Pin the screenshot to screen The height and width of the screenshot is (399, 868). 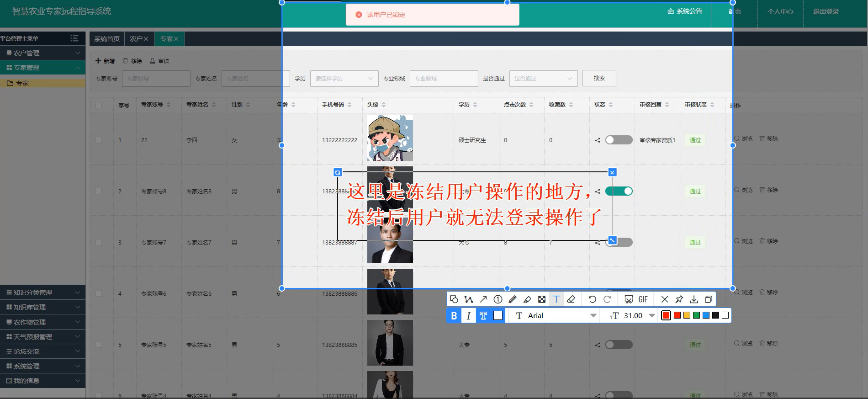point(679,299)
